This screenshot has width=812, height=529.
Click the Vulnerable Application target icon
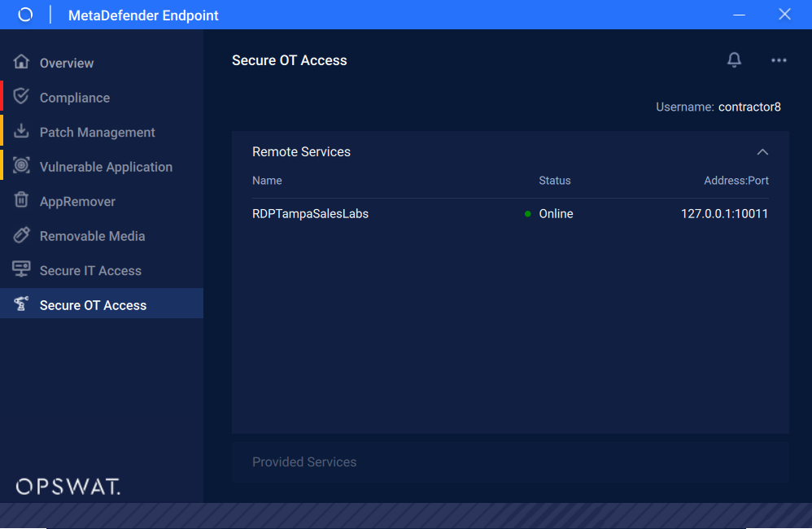[21, 165]
